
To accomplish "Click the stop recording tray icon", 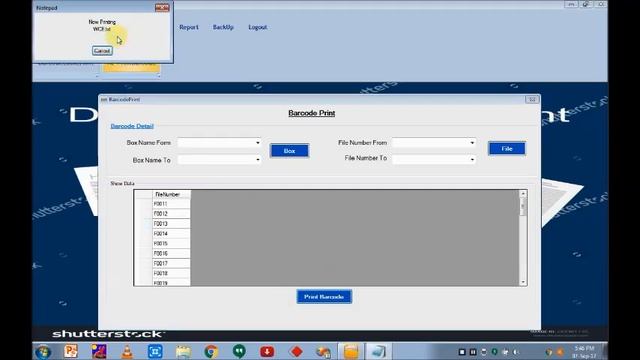I will click(462, 352).
